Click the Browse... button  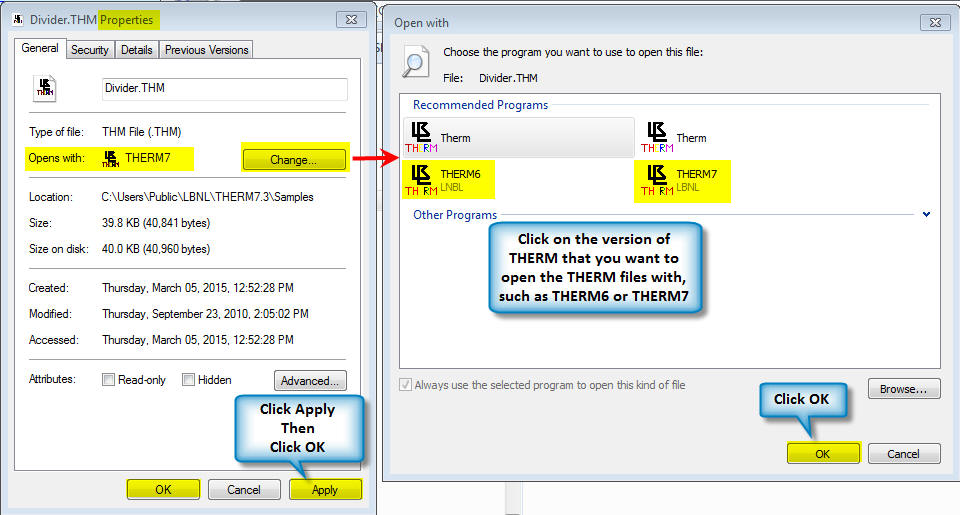click(904, 388)
